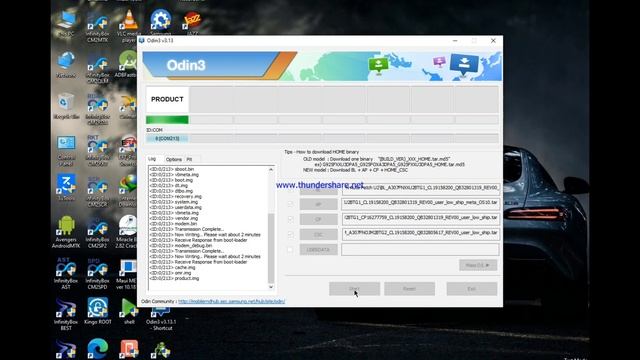Launch InfinityBox CM2SCR shortcut

tap(98, 192)
